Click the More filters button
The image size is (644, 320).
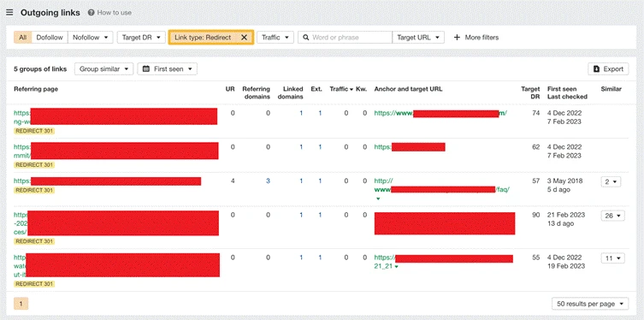(476, 38)
